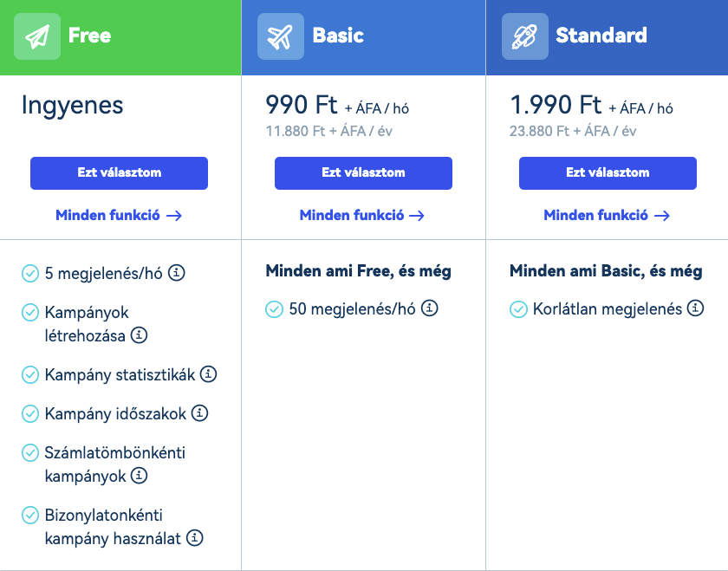Click checkmark beside 50 megjelenés/hó

274,309
